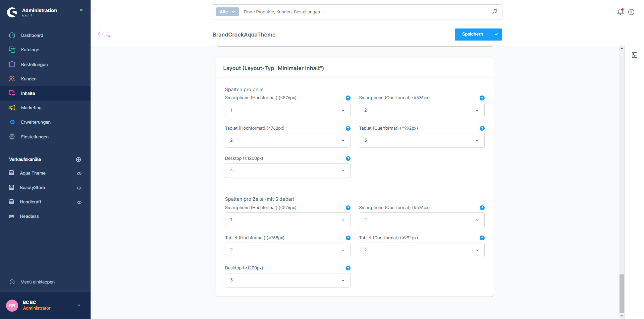This screenshot has width=644, height=319.
Task: Click the help question mark icon in header
Action: [x=631, y=12]
